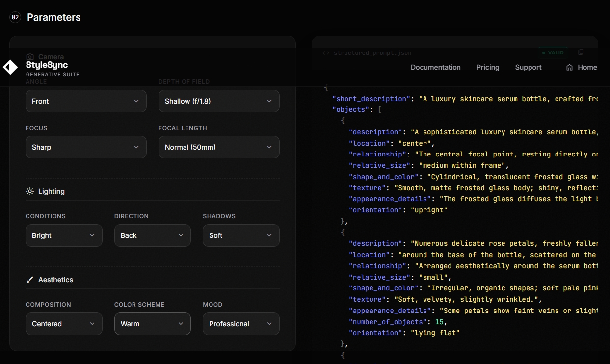This screenshot has width=610, height=364.
Task: Go to the Pricing nav link
Action: pos(488,67)
